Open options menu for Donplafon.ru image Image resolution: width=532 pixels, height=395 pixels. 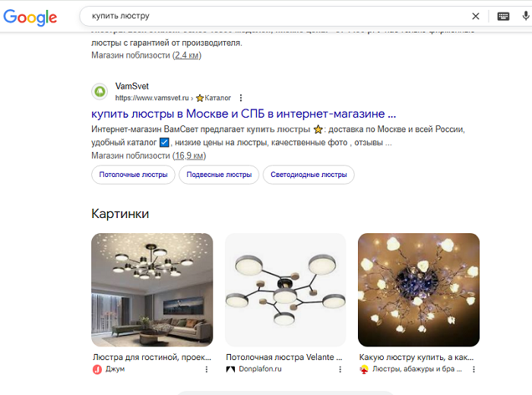coord(340,369)
